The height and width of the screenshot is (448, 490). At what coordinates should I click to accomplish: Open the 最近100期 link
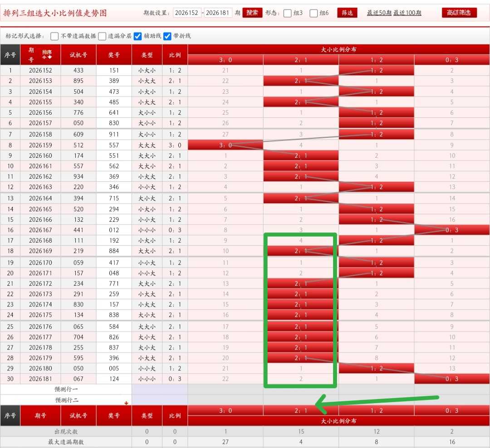point(407,13)
